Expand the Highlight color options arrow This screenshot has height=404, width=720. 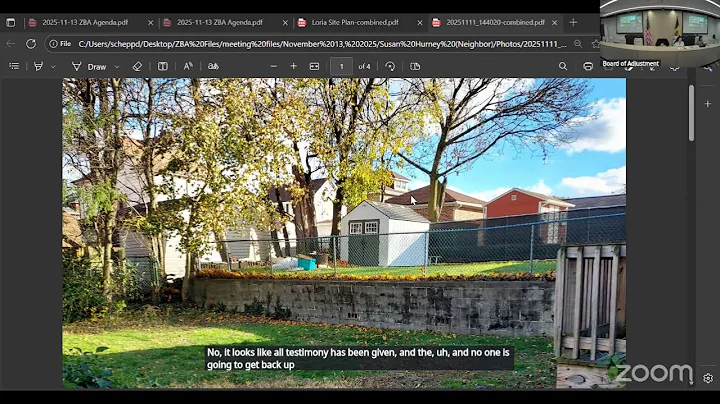(53, 67)
